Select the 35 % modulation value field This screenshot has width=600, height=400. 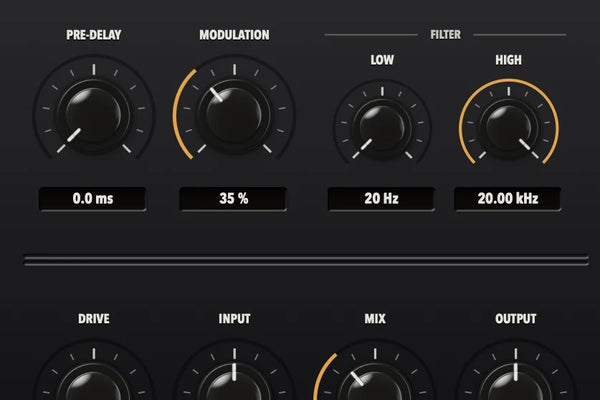pos(233,199)
